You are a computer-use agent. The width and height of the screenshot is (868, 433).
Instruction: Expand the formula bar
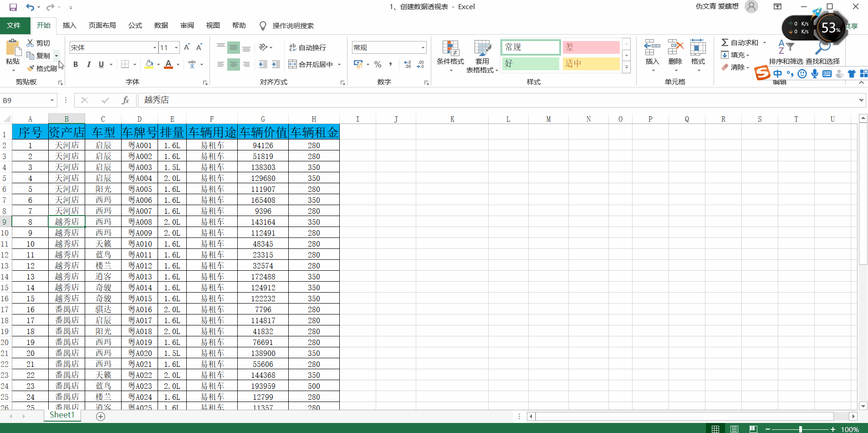[x=861, y=100]
